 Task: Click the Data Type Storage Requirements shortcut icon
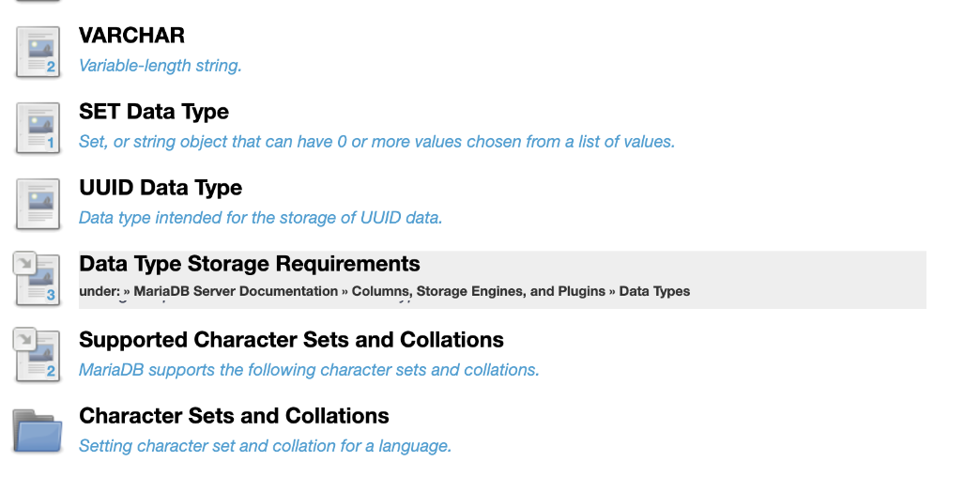coord(37,279)
